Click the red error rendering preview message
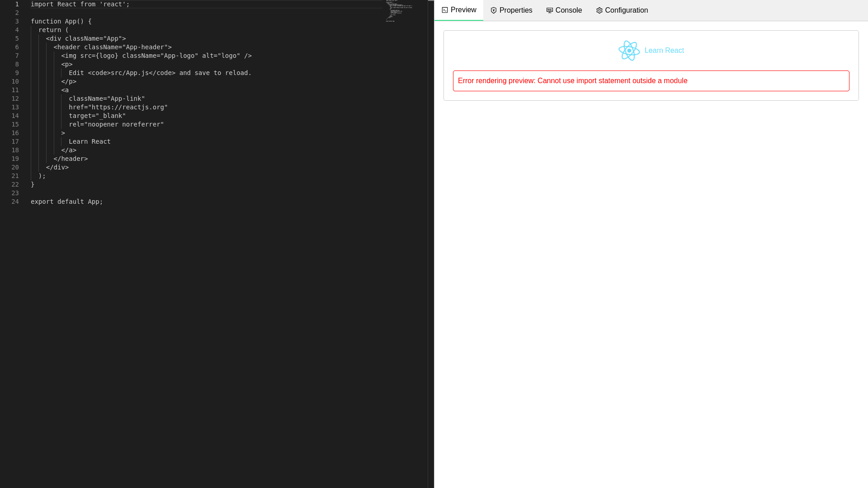This screenshot has width=868, height=488. [x=572, y=81]
